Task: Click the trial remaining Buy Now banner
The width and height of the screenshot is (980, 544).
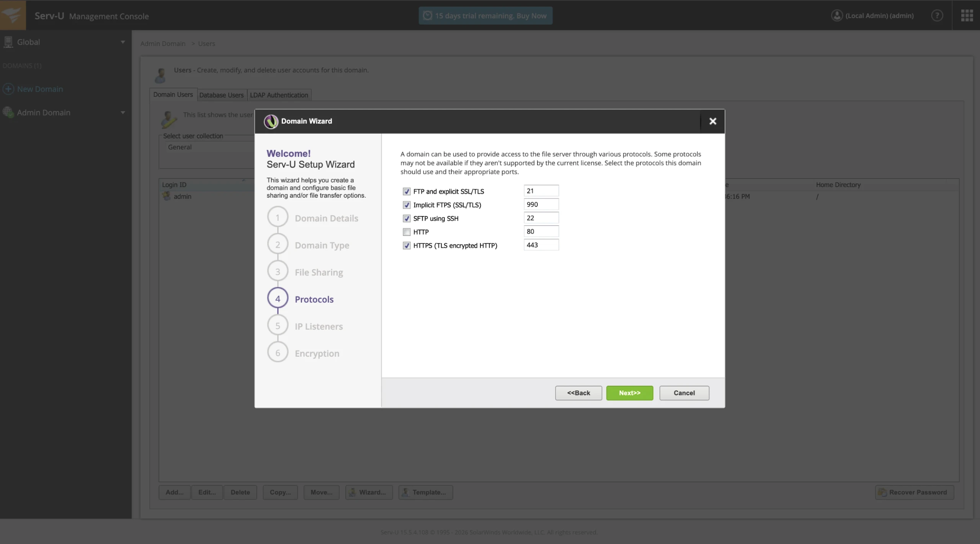Action: (485, 16)
